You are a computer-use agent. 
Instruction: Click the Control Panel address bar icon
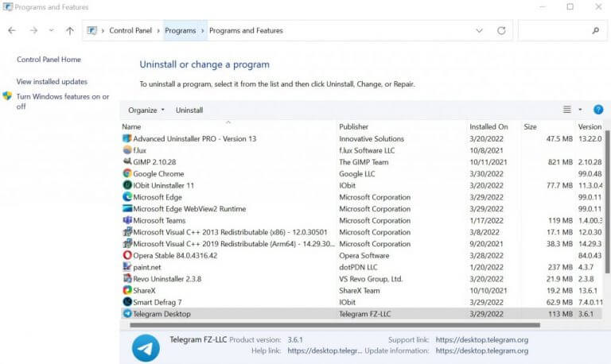(x=91, y=30)
